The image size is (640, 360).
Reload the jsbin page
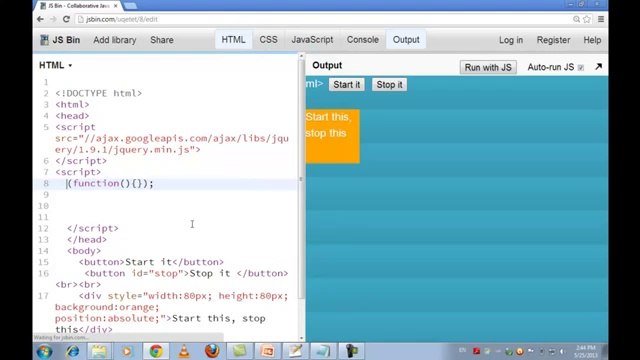tap(66, 19)
